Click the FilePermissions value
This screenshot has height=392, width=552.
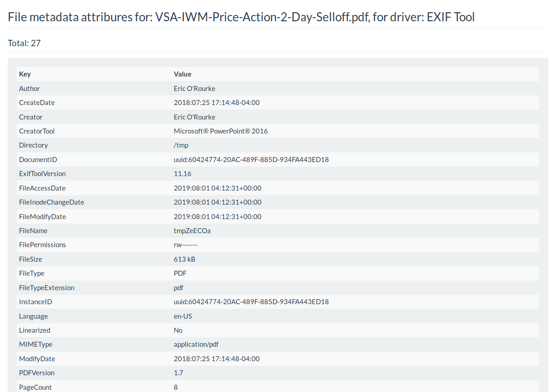pos(186,245)
